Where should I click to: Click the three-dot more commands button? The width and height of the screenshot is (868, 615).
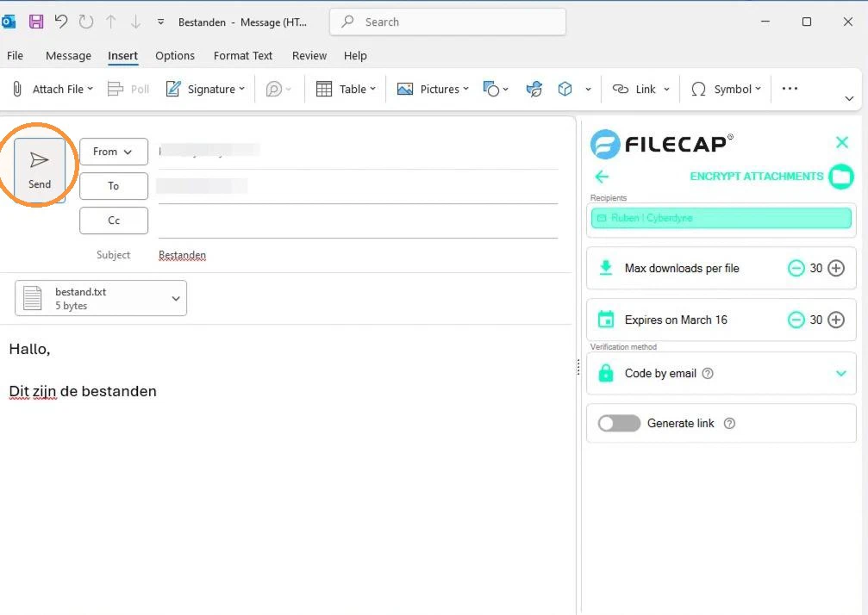[790, 89]
